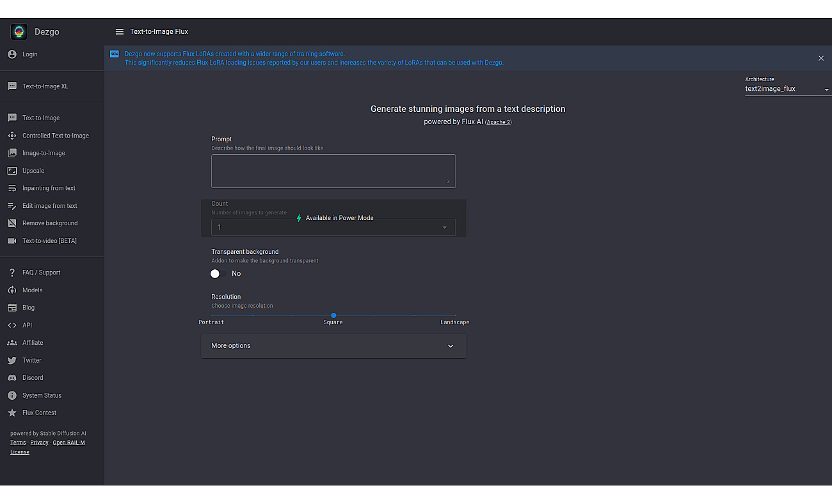Click the FAQ / Support link

(x=41, y=272)
